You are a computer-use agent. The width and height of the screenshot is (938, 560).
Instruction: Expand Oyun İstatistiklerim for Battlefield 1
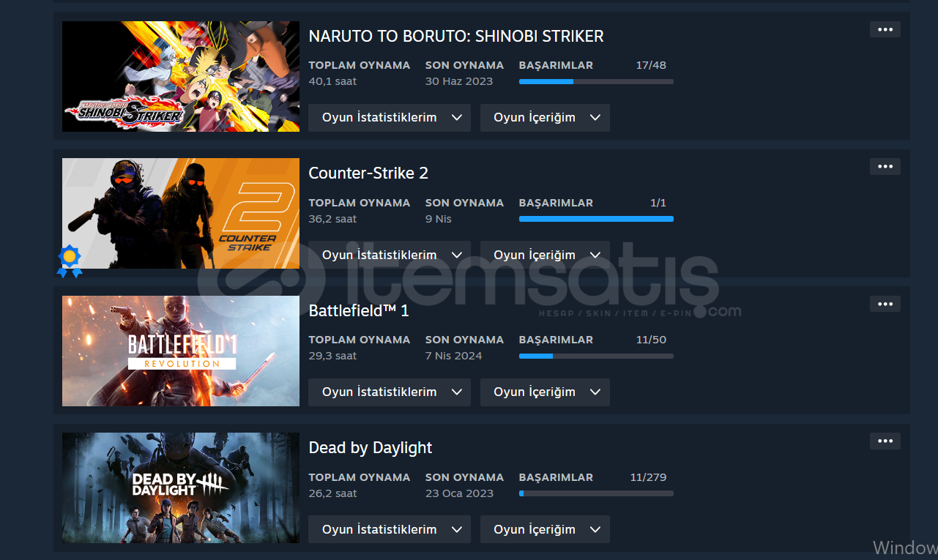pos(390,392)
